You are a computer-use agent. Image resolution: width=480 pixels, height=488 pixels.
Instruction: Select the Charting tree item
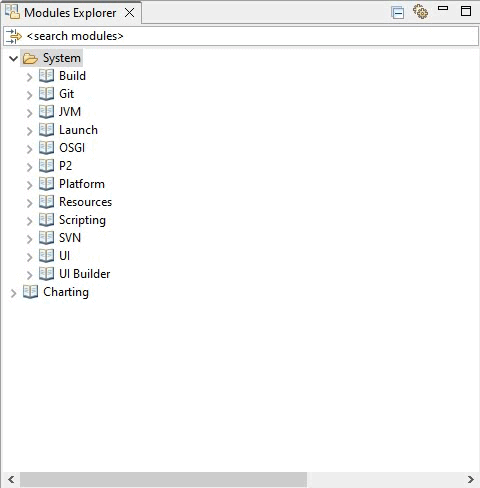[x=66, y=292]
